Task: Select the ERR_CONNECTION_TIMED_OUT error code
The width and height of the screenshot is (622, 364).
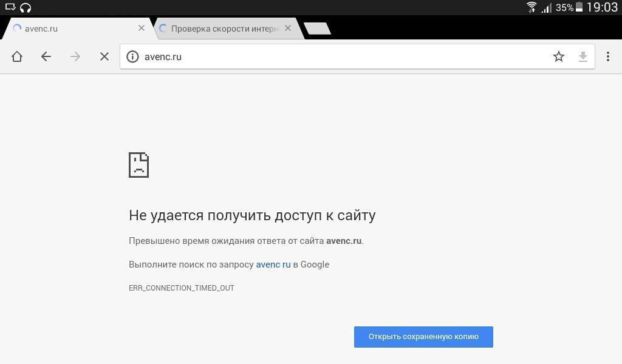Action: (x=181, y=288)
